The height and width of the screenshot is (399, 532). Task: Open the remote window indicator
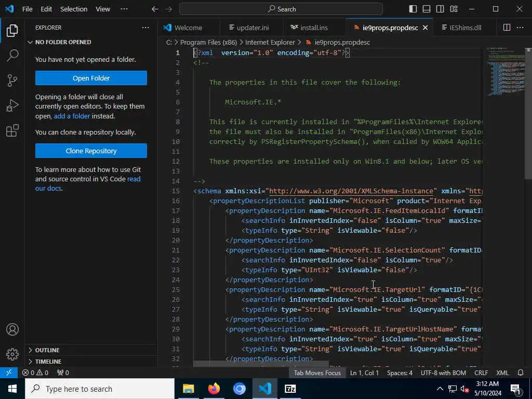(x=9, y=373)
